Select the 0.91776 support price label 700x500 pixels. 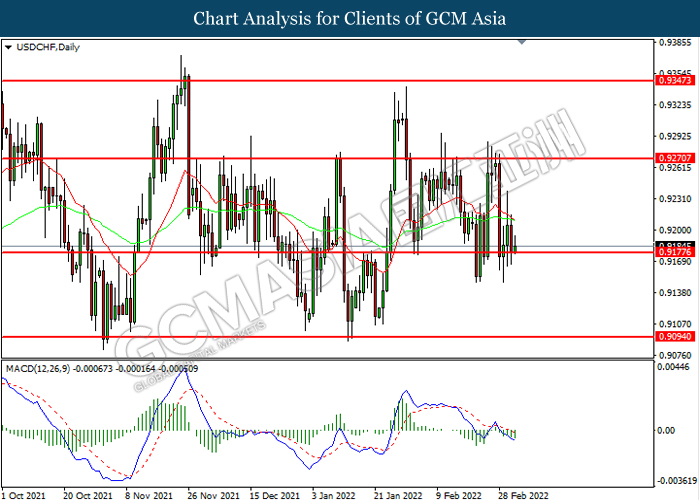click(x=675, y=253)
